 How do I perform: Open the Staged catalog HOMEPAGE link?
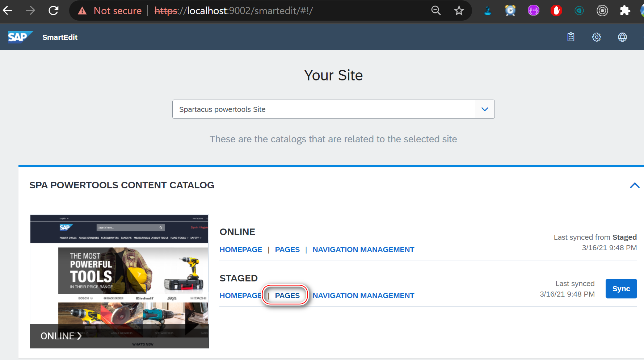click(241, 296)
